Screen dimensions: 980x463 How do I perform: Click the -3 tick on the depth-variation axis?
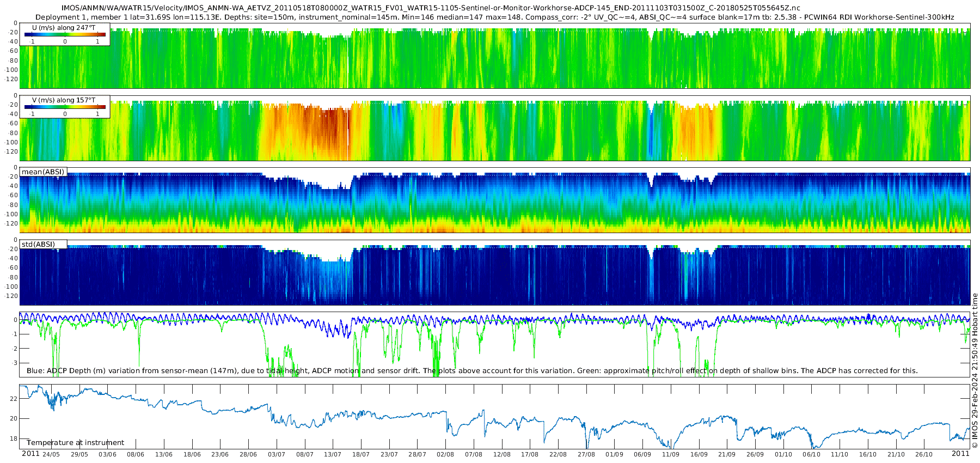pos(14,363)
